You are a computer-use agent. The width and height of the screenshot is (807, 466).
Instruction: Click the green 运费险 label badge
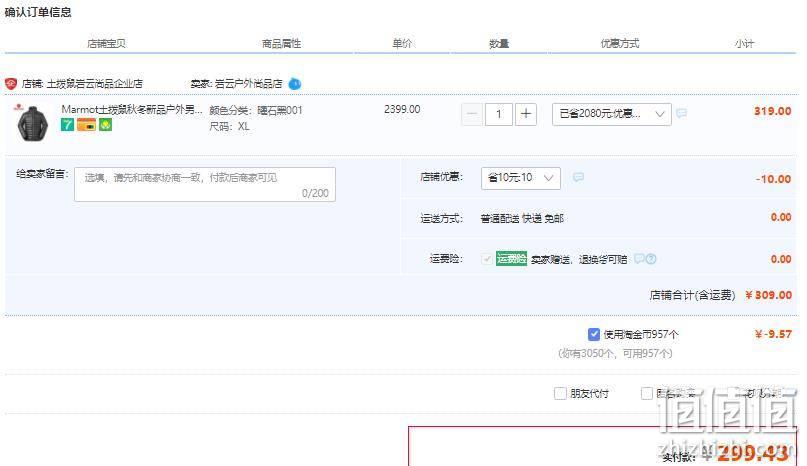(x=511, y=258)
